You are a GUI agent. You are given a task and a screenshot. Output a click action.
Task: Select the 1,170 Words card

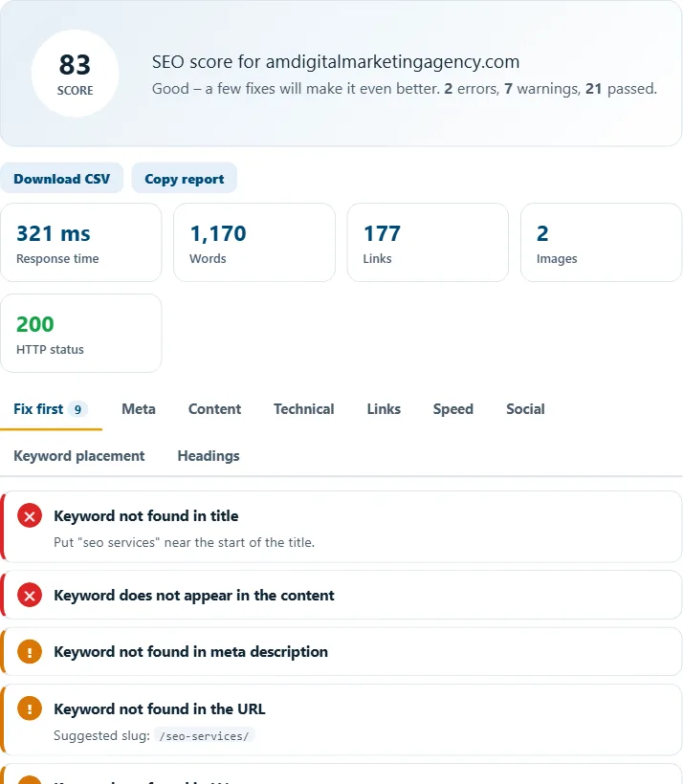(254, 243)
